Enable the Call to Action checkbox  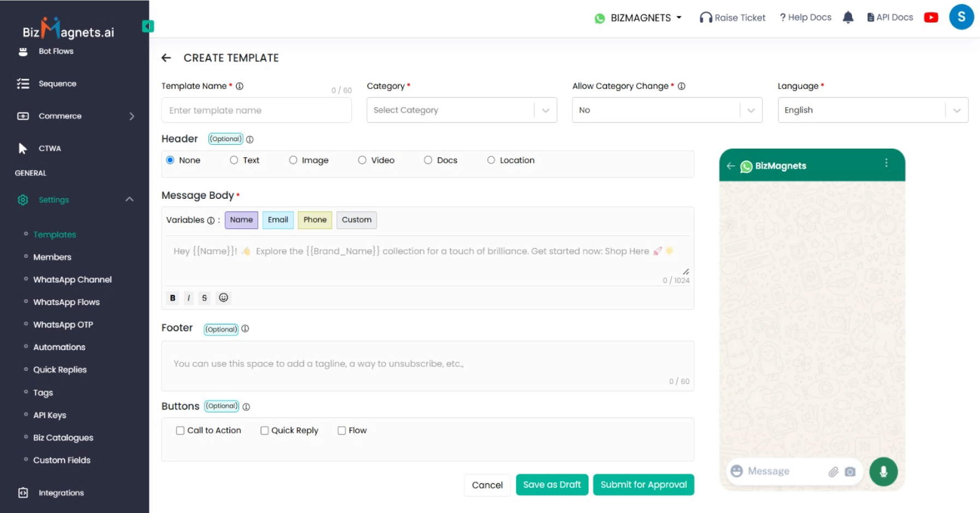pyautogui.click(x=180, y=431)
